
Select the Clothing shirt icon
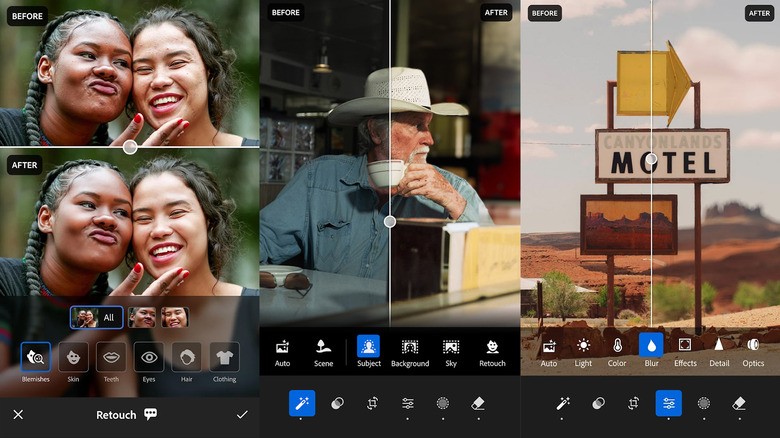click(x=224, y=357)
